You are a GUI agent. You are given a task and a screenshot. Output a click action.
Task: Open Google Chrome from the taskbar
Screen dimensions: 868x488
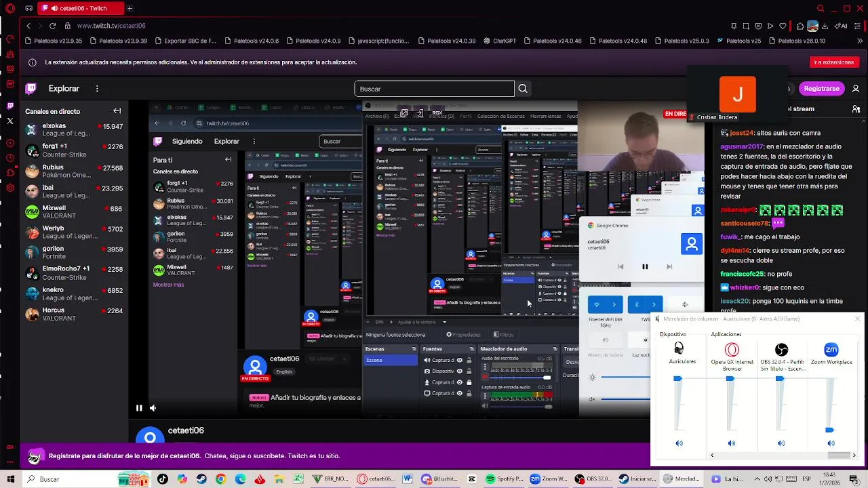click(220, 479)
